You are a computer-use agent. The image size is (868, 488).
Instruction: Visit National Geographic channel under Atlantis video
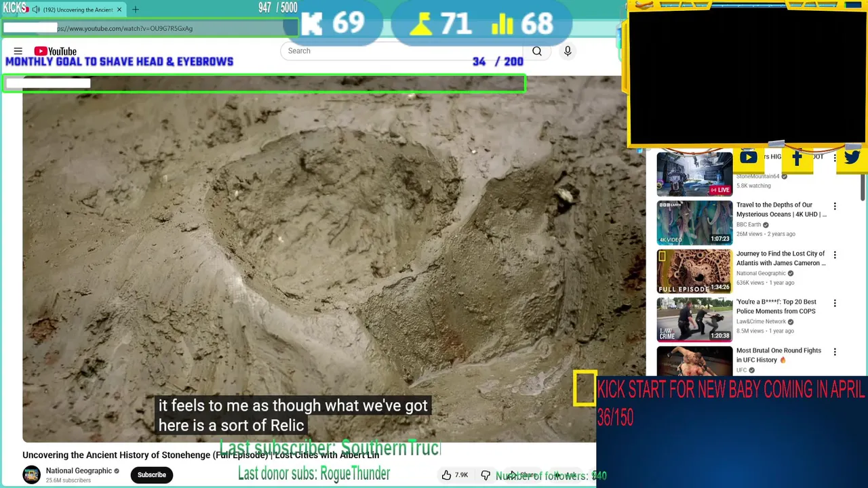coord(761,273)
